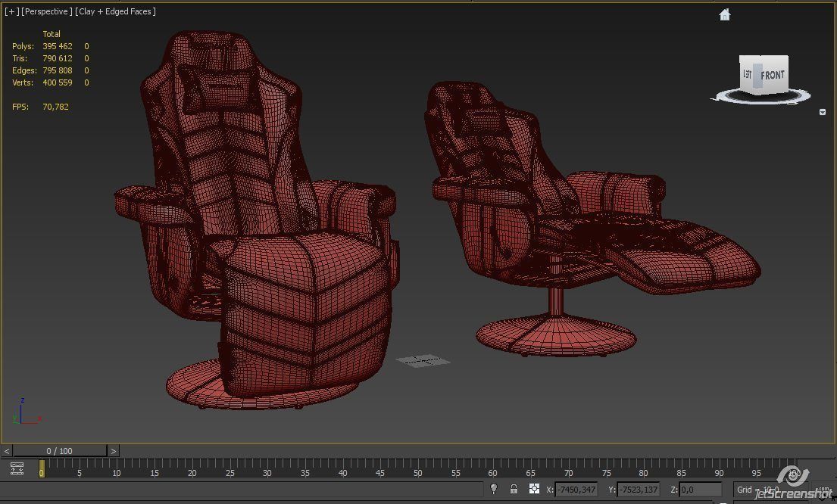The height and width of the screenshot is (504, 837).
Task: Toggle Absolute/Offset Transform Type-In mode
Action: pos(534,489)
